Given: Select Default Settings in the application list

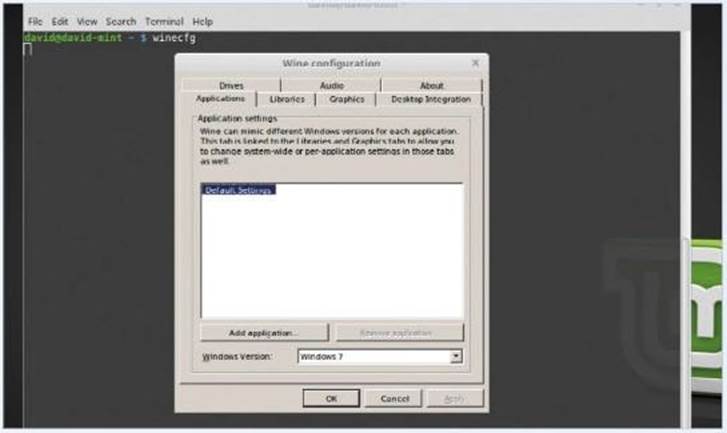Looking at the screenshot, I should pyautogui.click(x=238, y=190).
